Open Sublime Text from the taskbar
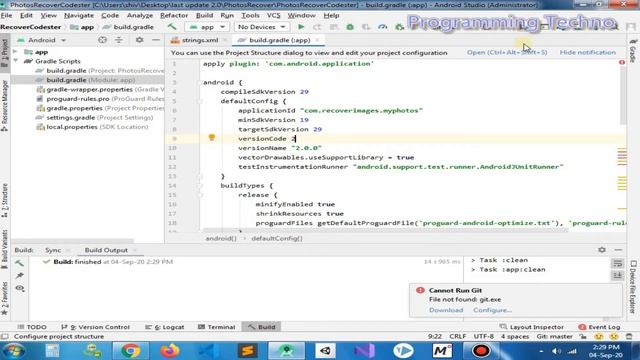The width and height of the screenshot is (640, 360). pos(247,351)
